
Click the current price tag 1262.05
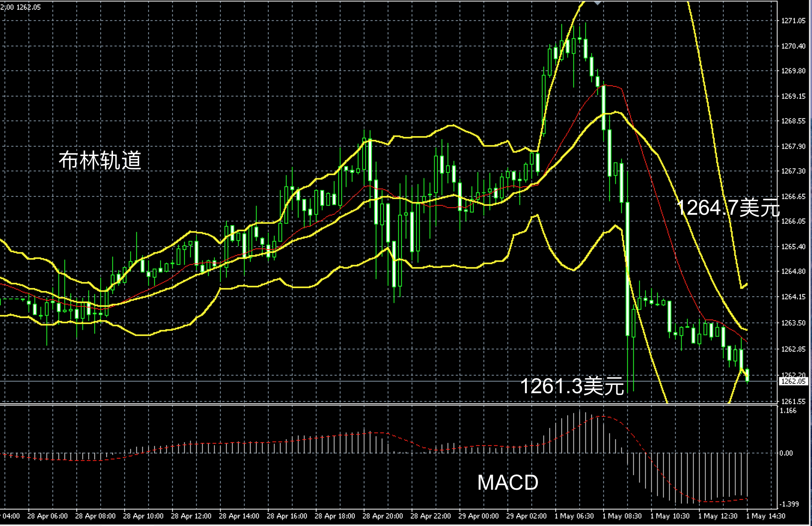pos(793,381)
